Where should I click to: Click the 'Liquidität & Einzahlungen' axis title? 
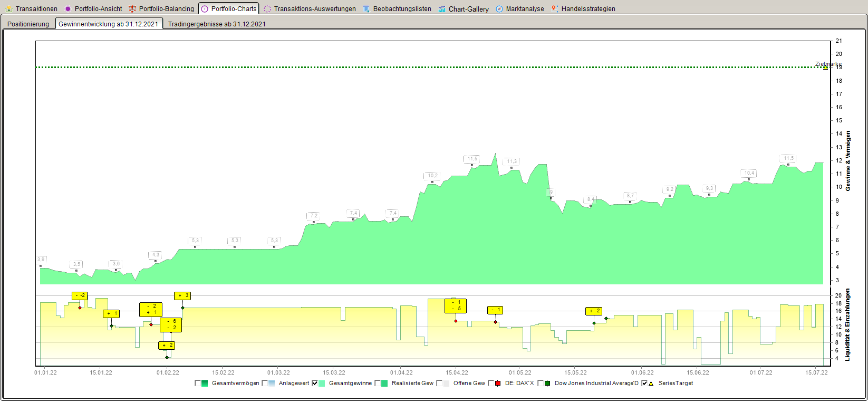848,324
